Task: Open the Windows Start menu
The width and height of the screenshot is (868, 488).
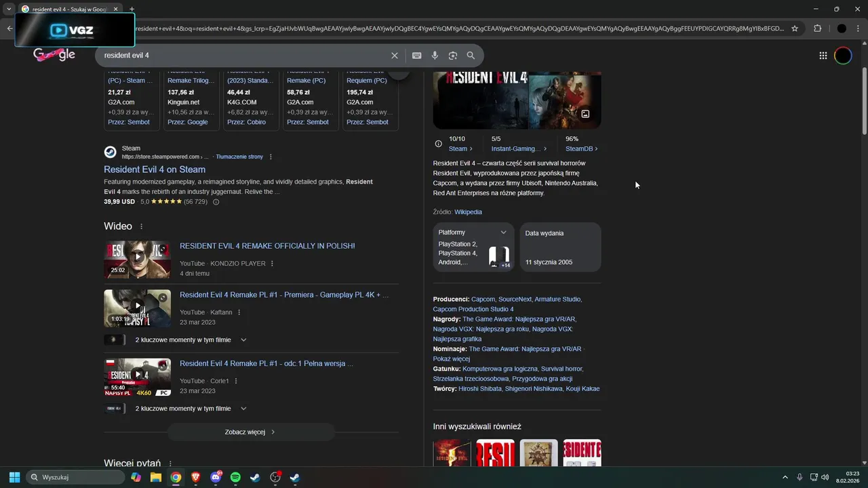Action: point(14,477)
